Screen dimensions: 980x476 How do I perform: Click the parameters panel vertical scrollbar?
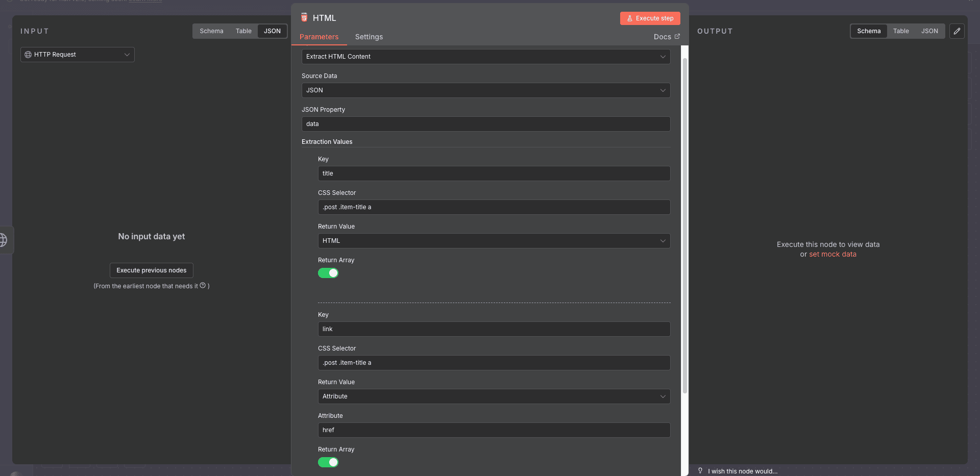coord(685,226)
